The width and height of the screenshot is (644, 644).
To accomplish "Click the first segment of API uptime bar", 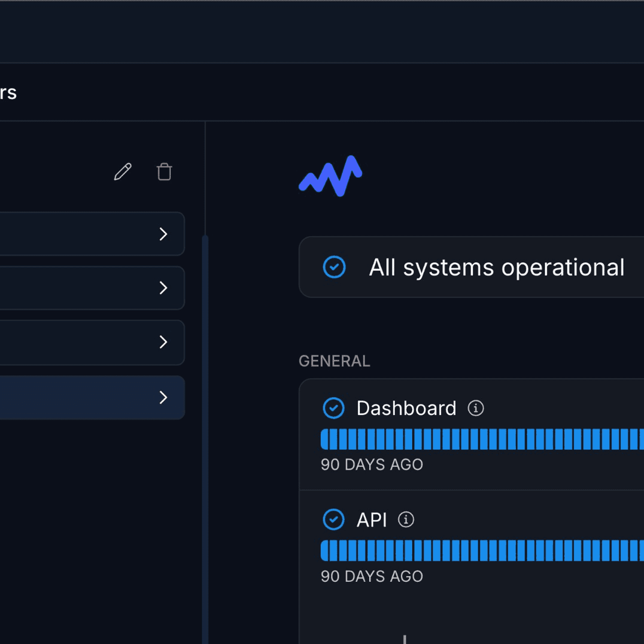I will [325, 551].
